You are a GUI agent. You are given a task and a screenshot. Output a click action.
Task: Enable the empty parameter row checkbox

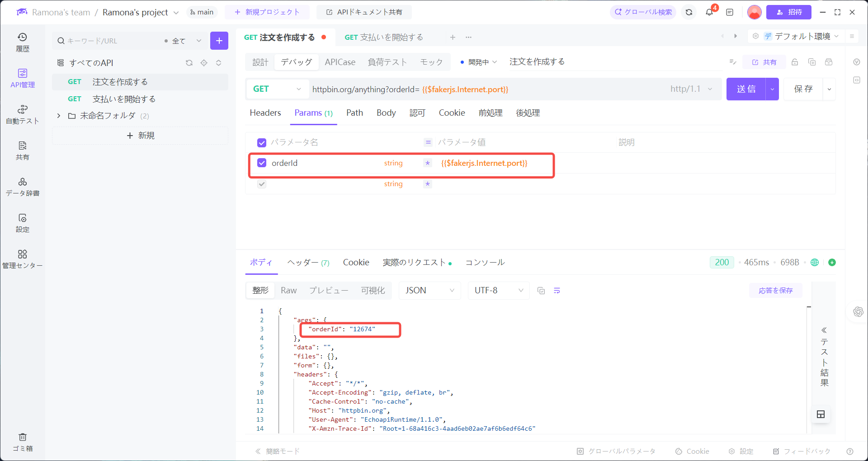click(x=262, y=184)
